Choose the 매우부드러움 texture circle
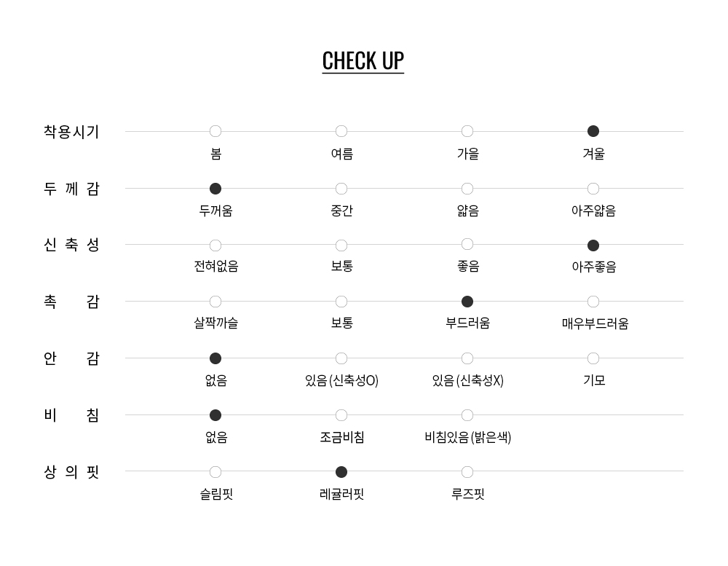Viewport: 728px width, 566px height. [x=593, y=302]
